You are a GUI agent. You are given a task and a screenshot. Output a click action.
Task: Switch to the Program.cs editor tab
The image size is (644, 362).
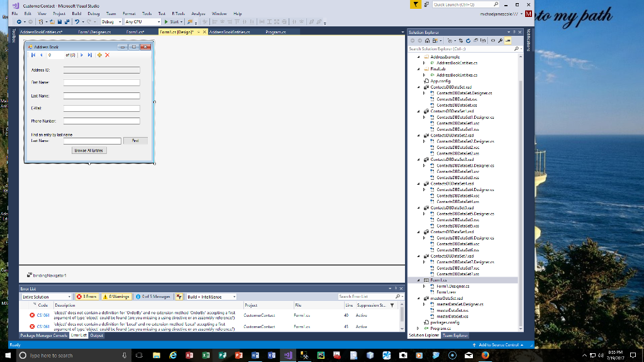pos(275,31)
